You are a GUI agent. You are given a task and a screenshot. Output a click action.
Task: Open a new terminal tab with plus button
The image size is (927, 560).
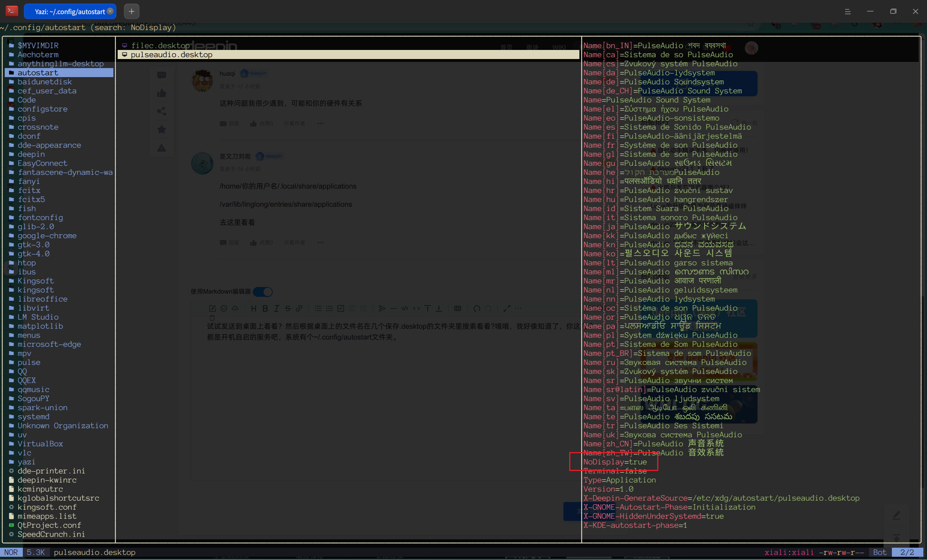(x=131, y=11)
